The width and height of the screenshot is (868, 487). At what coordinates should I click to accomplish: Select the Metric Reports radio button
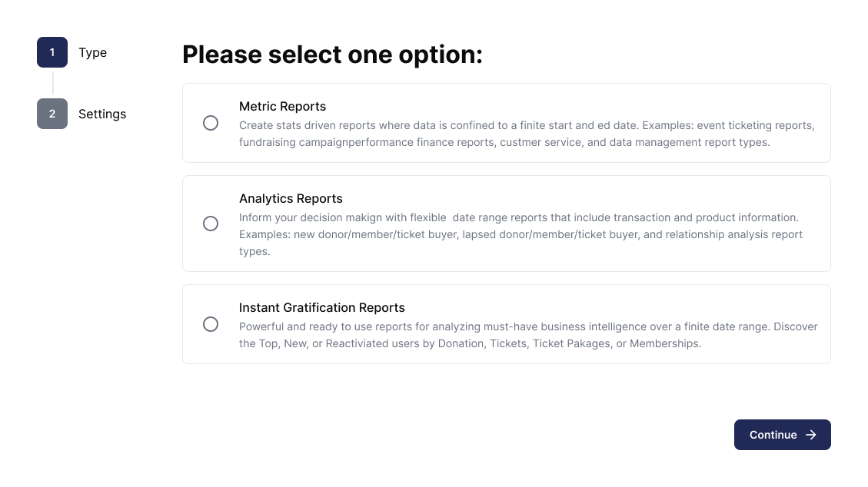coord(211,123)
